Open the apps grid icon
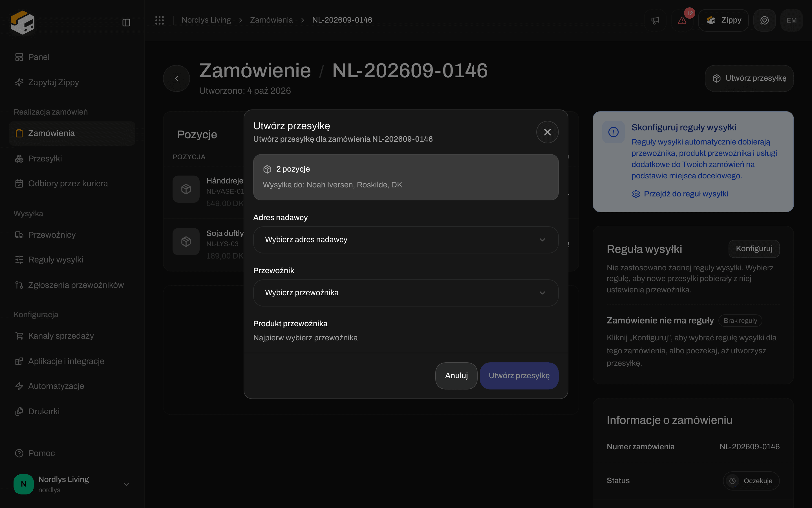Screen dimensions: 812x508 pyautogui.click(x=159, y=20)
